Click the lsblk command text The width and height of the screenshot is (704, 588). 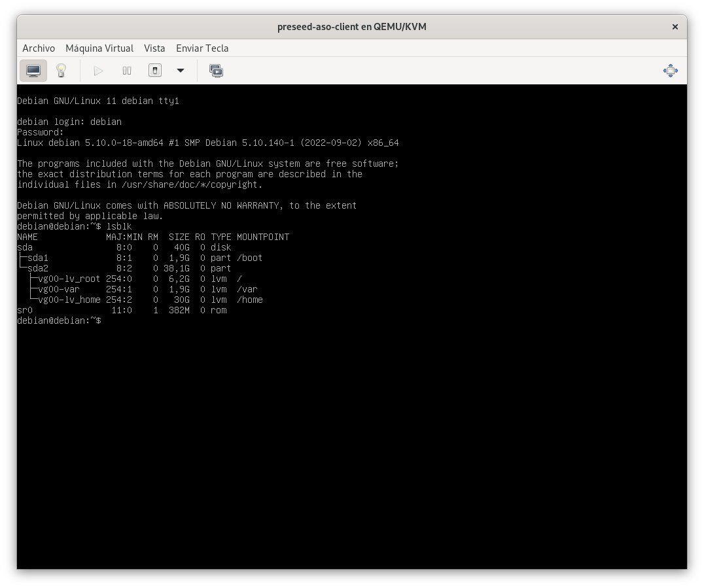click(x=118, y=226)
